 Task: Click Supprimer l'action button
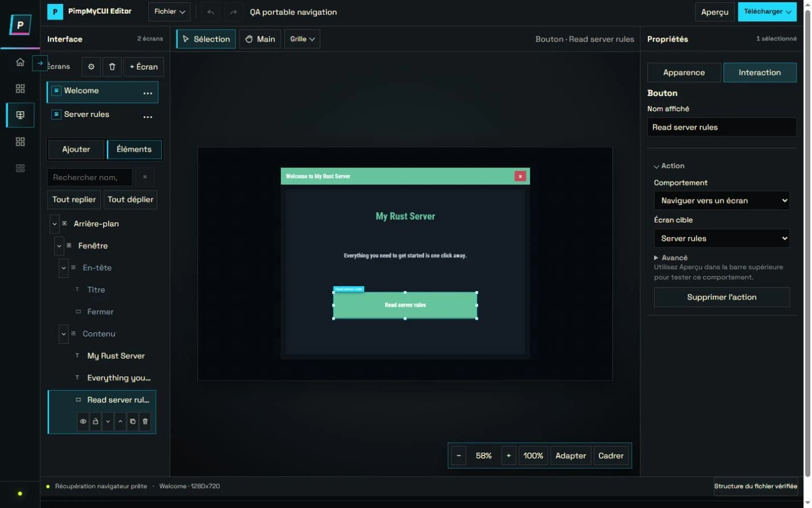pos(722,297)
